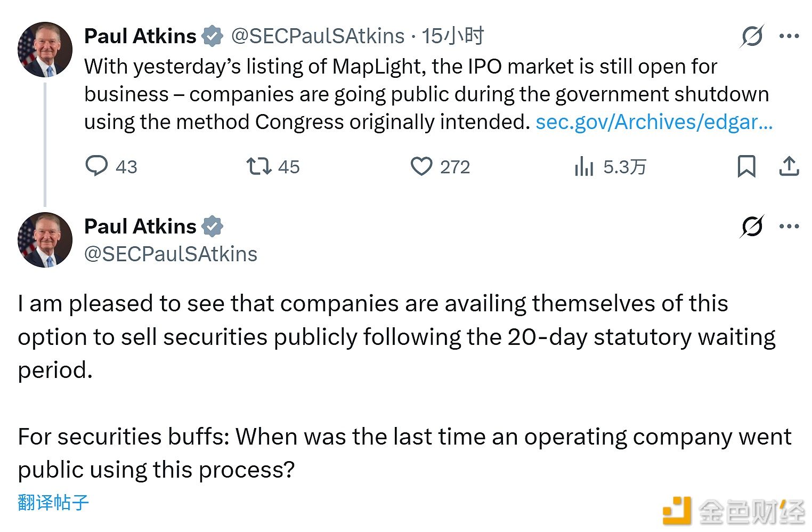Image resolution: width=812 pixels, height=532 pixels.
Task: Open Paul Atkins' profile via his avatar
Action: tap(45, 49)
